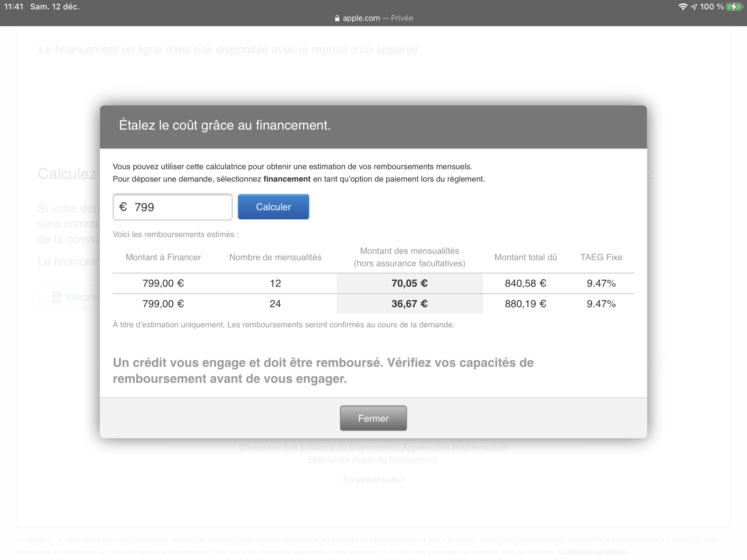Click the blue Calculer button
The image size is (747, 560).
coord(273,206)
